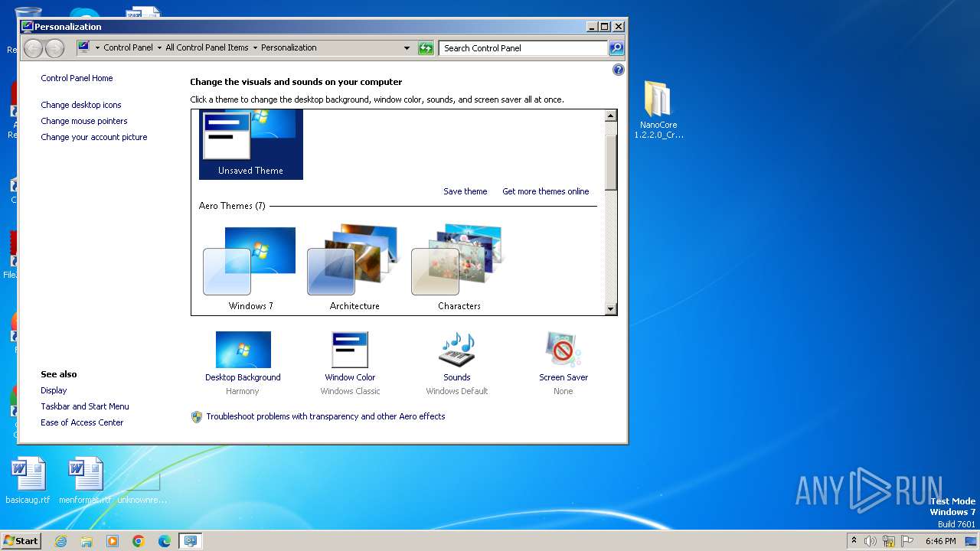Click Troubleshoot problems with transparency link

(325, 416)
